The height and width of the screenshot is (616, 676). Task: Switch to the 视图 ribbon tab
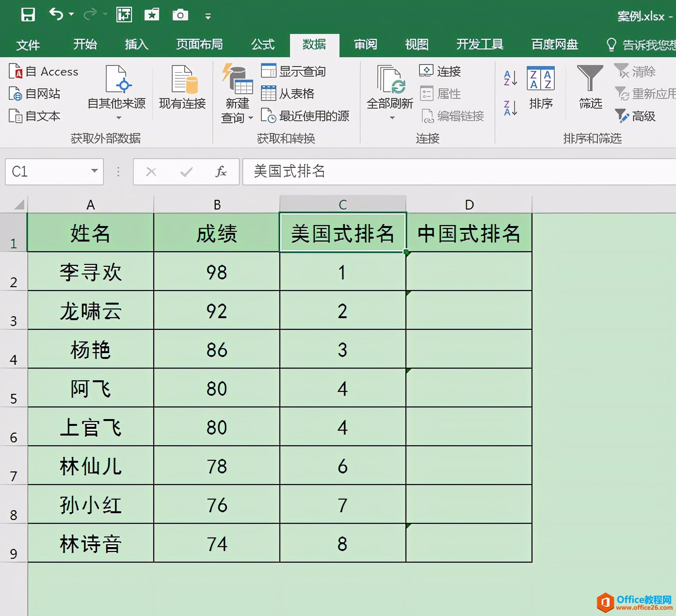(417, 45)
